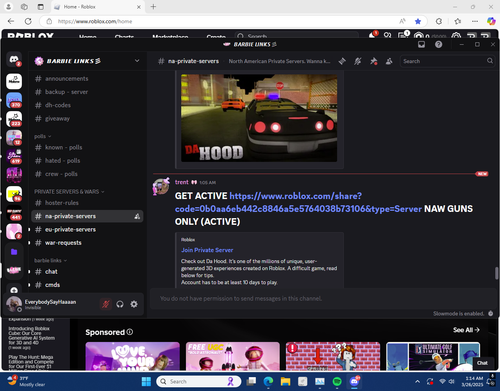
Task: Open BARBIE LINKS server dropdown menu
Action: (x=137, y=61)
